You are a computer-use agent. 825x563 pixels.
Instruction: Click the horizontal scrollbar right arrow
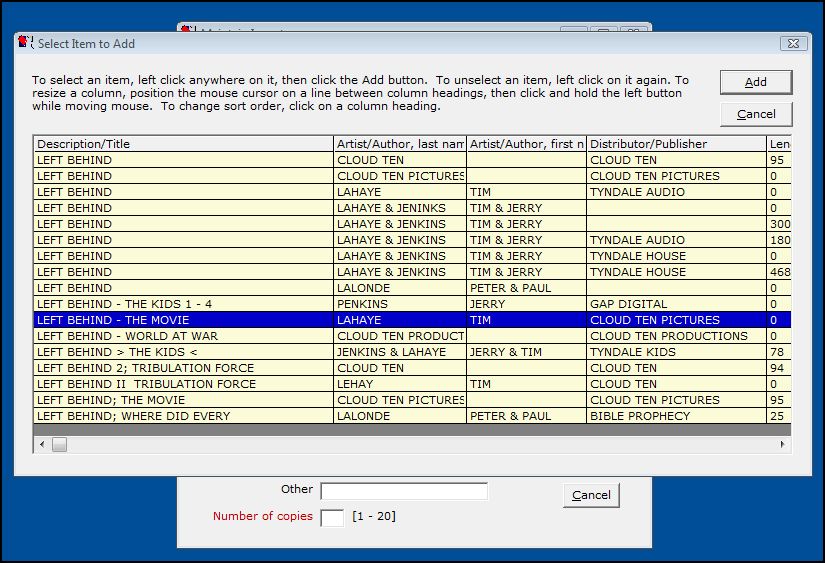click(782, 445)
